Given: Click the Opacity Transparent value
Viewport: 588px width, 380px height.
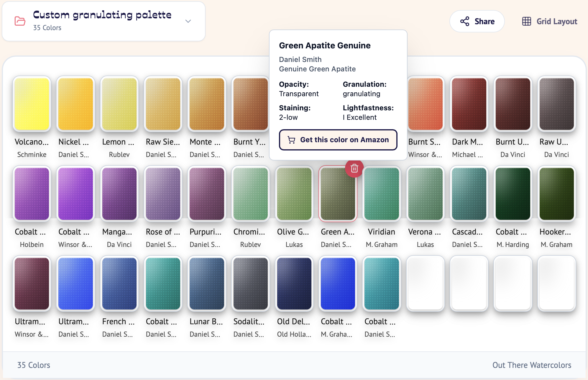Looking at the screenshot, I should tap(299, 94).
